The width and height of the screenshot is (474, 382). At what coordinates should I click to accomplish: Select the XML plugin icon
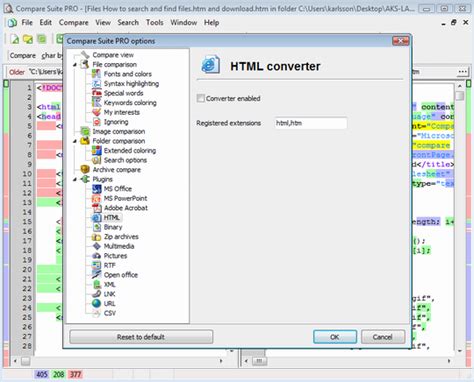96,285
